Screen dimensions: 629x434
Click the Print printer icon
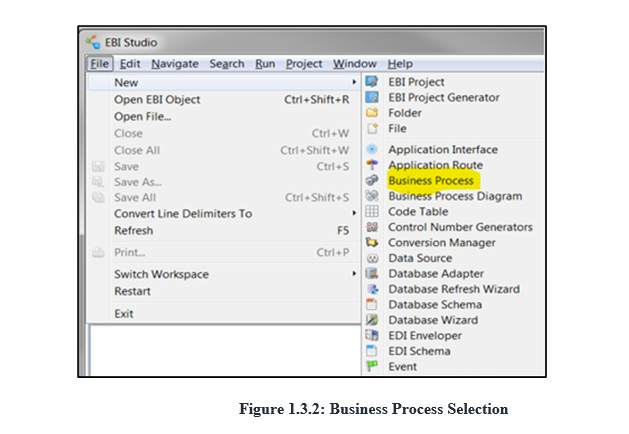(x=98, y=252)
